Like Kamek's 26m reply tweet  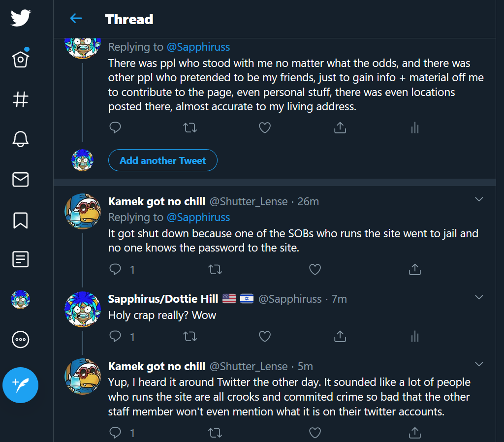315,269
